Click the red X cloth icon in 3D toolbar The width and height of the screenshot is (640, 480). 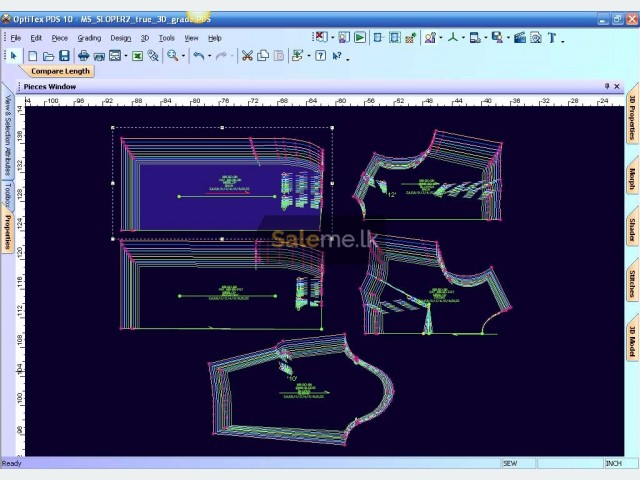click(x=322, y=38)
